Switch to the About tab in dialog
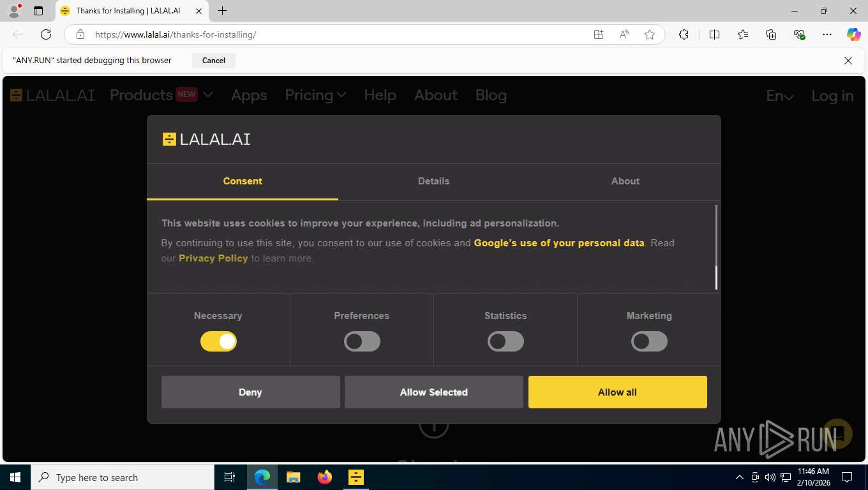This screenshot has width=868, height=490. pos(625,181)
